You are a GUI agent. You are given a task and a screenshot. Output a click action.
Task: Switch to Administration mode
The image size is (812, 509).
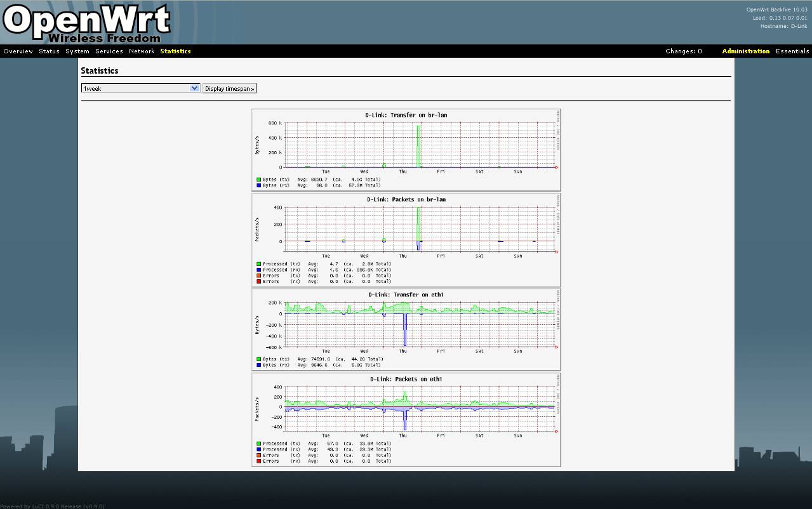point(746,51)
